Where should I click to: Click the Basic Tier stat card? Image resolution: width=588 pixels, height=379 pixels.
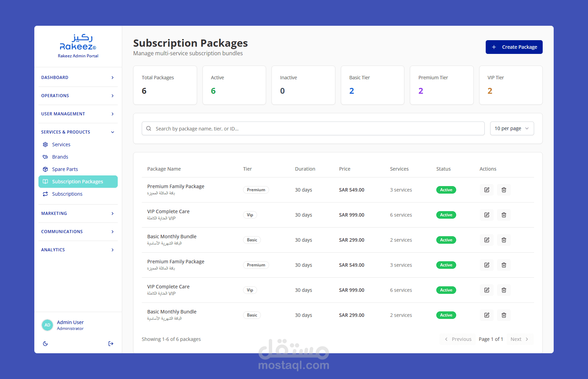pos(372,85)
